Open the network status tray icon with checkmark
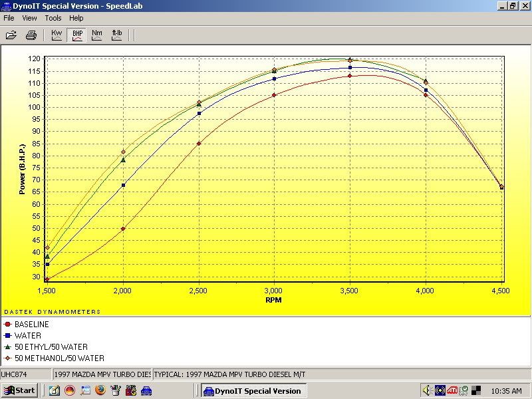The width and height of the screenshot is (532, 399). 464,390
